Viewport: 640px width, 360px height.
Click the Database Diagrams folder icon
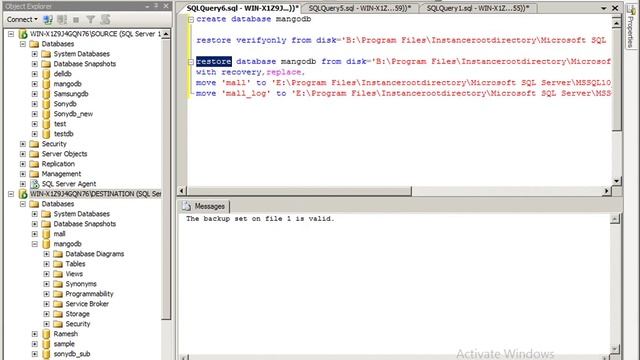58,254
